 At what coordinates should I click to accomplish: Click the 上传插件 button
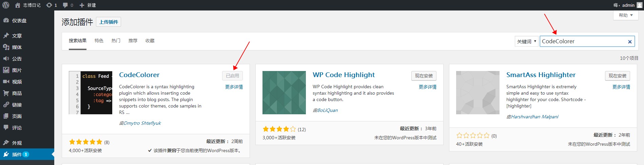click(109, 22)
